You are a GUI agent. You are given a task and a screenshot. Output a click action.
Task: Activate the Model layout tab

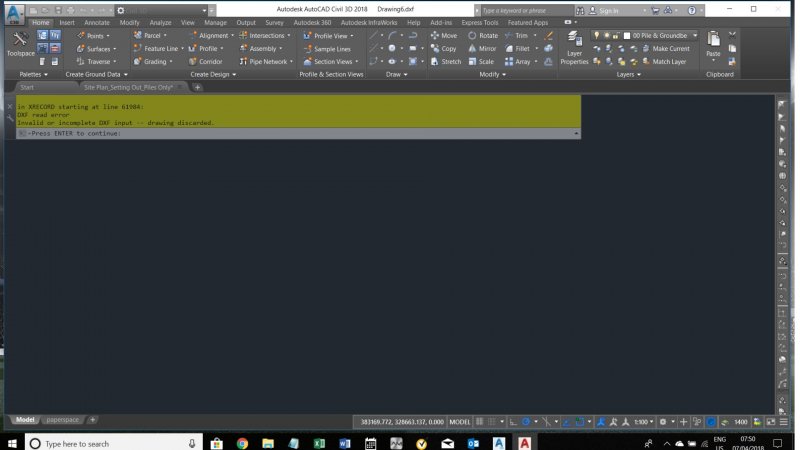point(24,420)
